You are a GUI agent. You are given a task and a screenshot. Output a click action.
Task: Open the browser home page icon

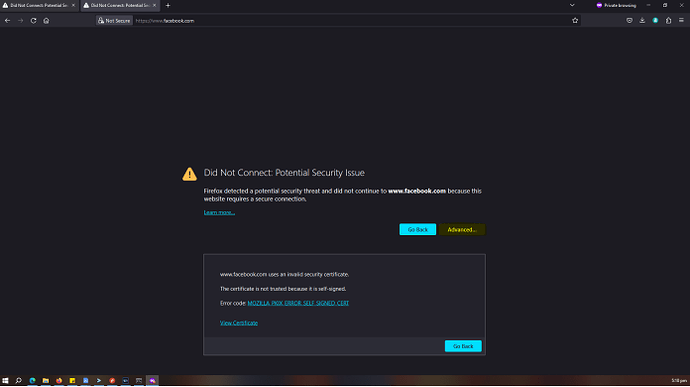(46, 21)
